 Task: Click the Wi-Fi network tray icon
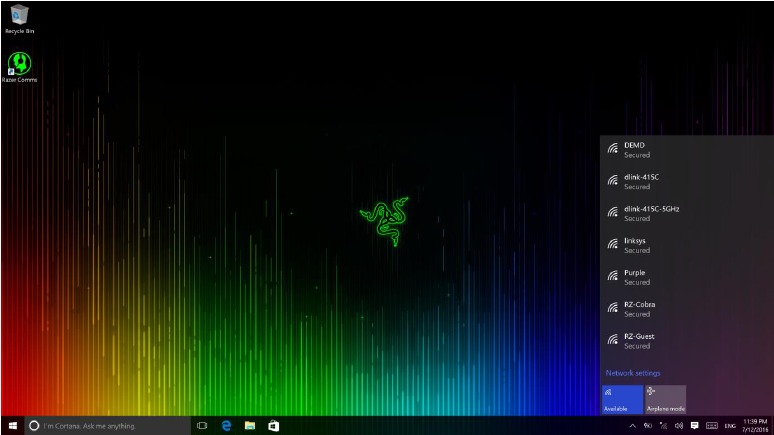(663, 426)
